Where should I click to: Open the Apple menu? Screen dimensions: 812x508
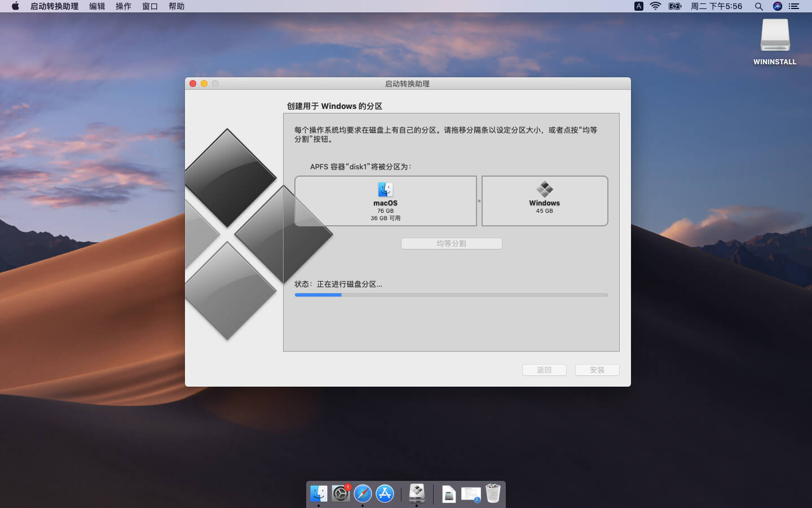coord(15,6)
